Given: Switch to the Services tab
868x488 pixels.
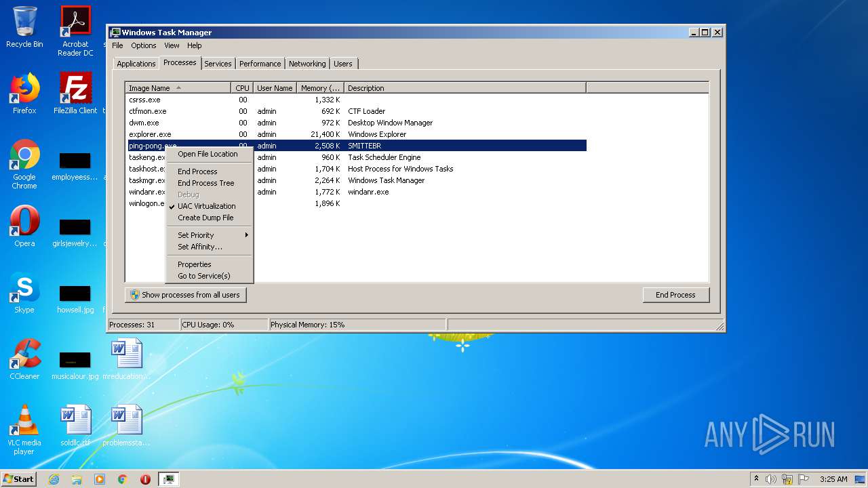Looking at the screenshot, I should [218, 64].
